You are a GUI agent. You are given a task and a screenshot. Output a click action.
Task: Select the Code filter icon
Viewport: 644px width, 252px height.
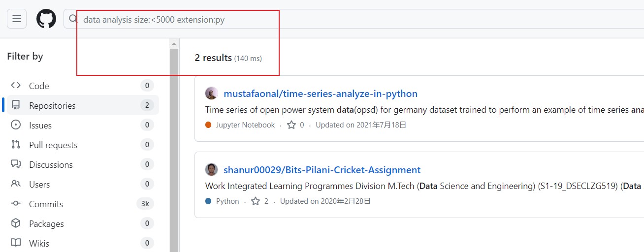pos(16,86)
